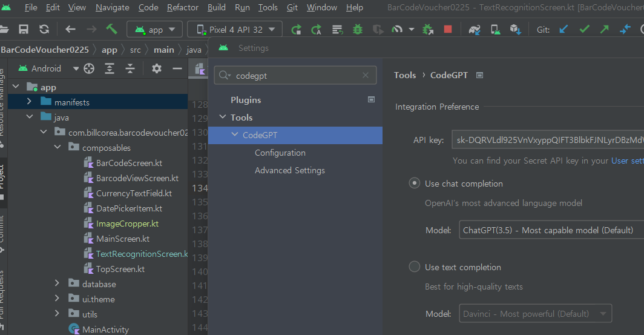Image resolution: width=644 pixels, height=335 pixels.
Task: Expand the manifests folder
Action: [29, 102]
